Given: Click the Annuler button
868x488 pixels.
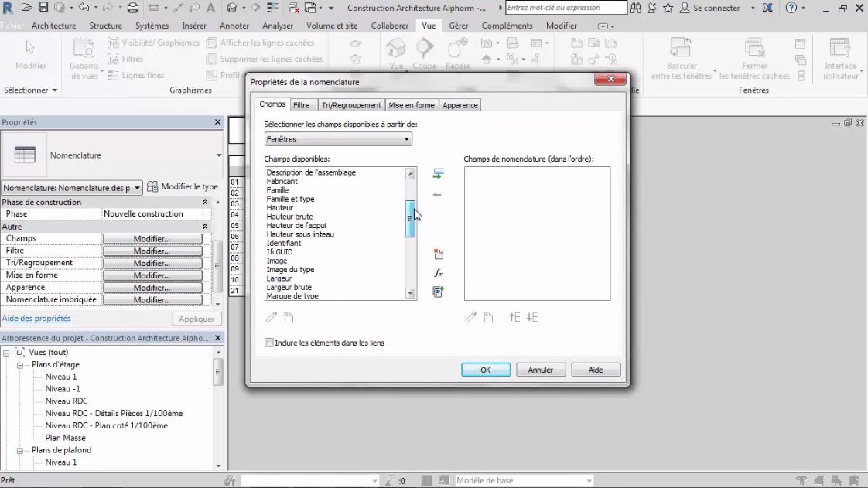Looking at the screenshot, I should click(540, 370).
